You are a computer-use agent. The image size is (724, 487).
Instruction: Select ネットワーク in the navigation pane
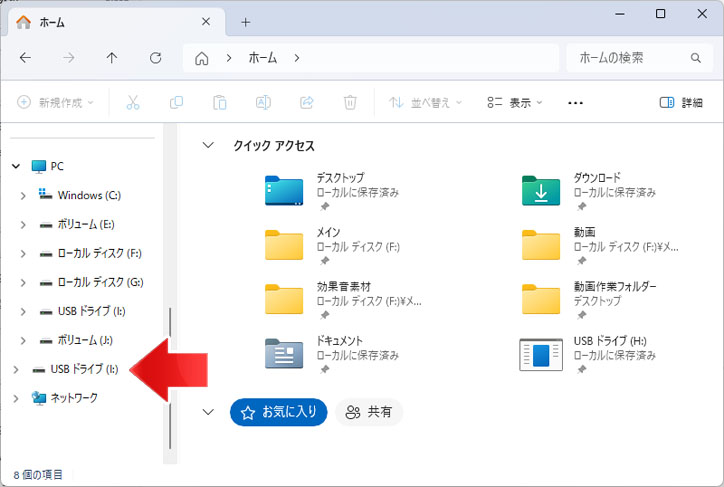point(74,398)
